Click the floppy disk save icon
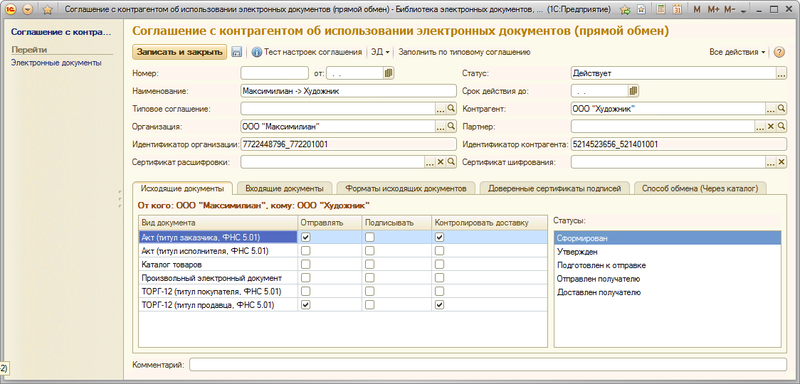Screen dimensions: 800x384 coord(236,52)
